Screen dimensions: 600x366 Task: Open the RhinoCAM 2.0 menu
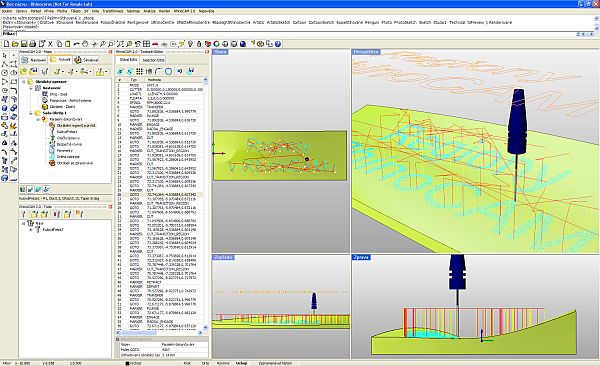tap(184, 11)
